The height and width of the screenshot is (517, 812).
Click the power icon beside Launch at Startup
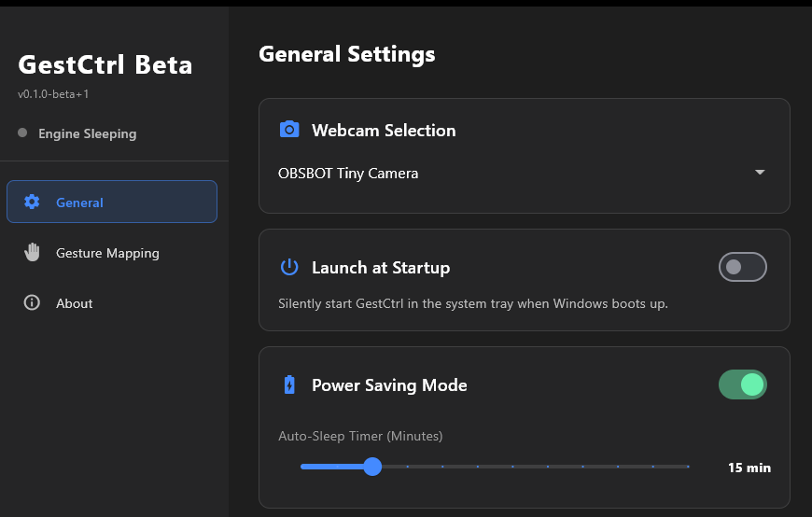tap(289, 267)
